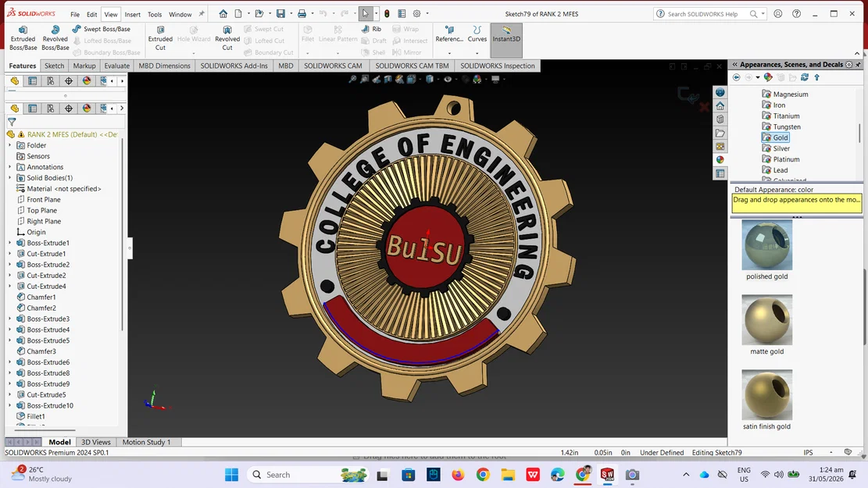This screenshot has height=488, width=868.
Task: Open SOLIDWORKS Resources home tab in task pane
Action: point(720,105)
